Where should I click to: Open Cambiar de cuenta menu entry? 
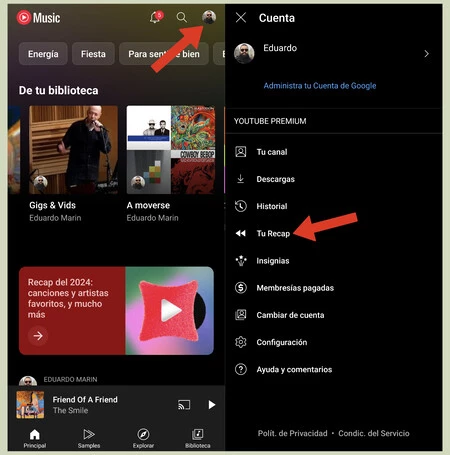click(334, 315)
